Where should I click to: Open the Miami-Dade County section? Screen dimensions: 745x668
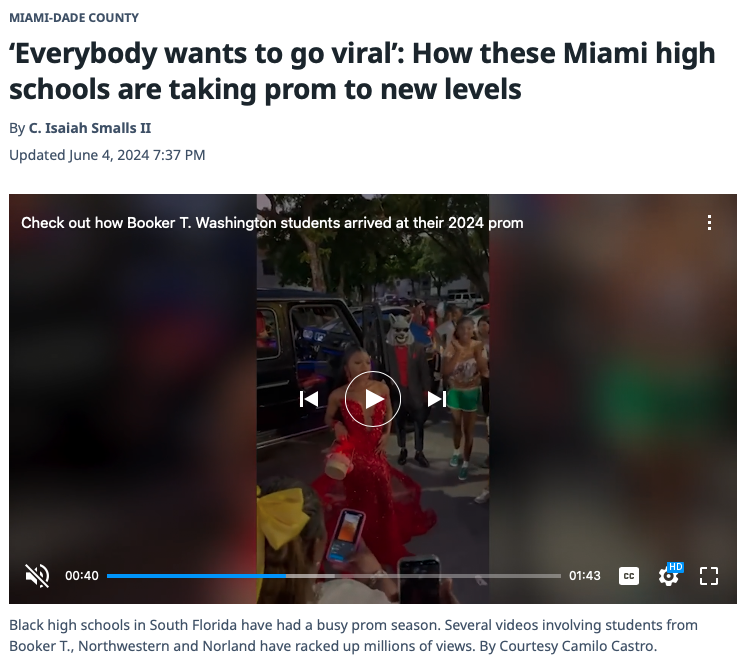point(74,18)
